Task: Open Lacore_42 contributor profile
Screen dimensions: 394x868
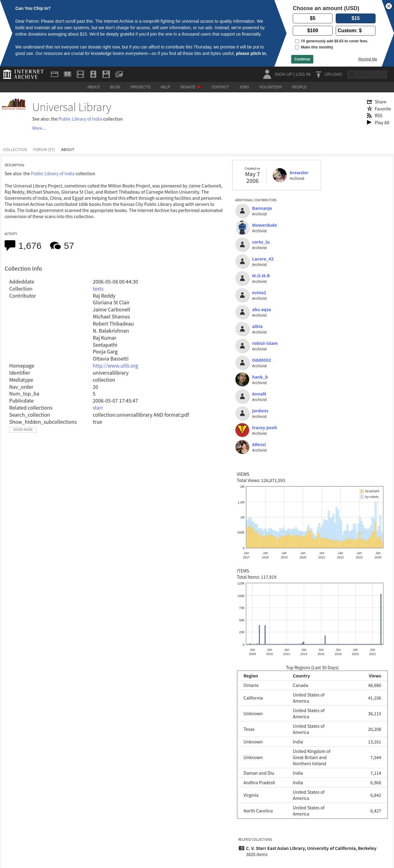Action: click(263, 259)
